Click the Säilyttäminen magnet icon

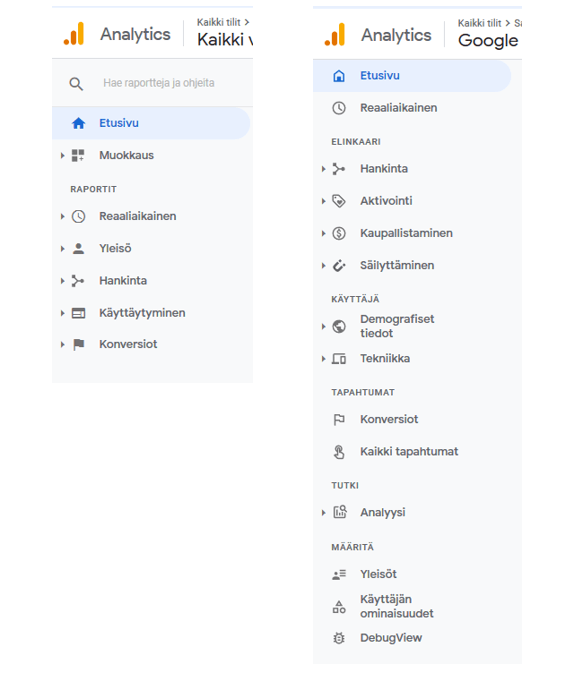[339, 266]
